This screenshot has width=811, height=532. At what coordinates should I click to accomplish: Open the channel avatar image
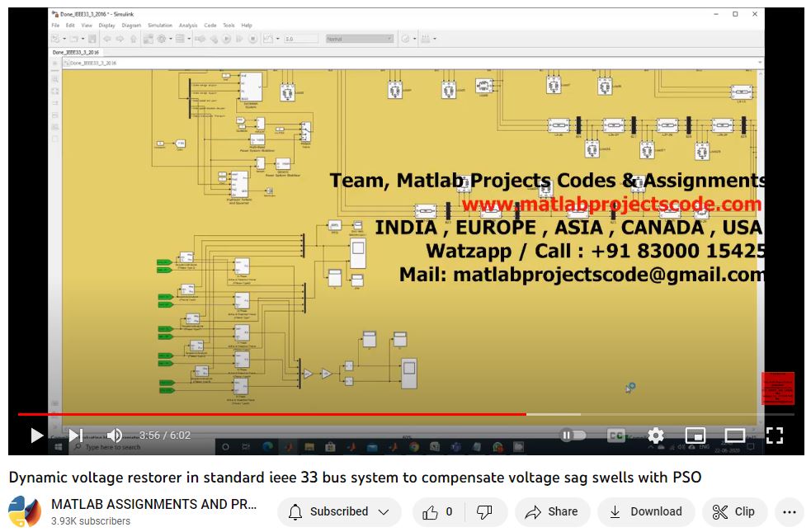click(25, 511)
